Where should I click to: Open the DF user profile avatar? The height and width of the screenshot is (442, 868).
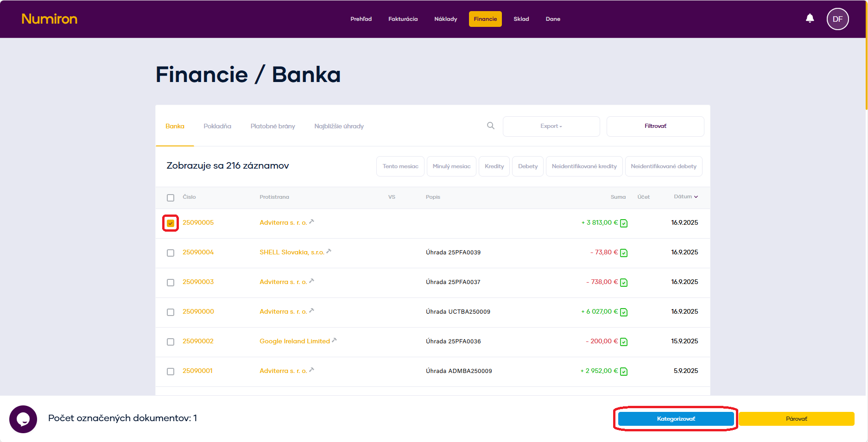click(837, 19)
